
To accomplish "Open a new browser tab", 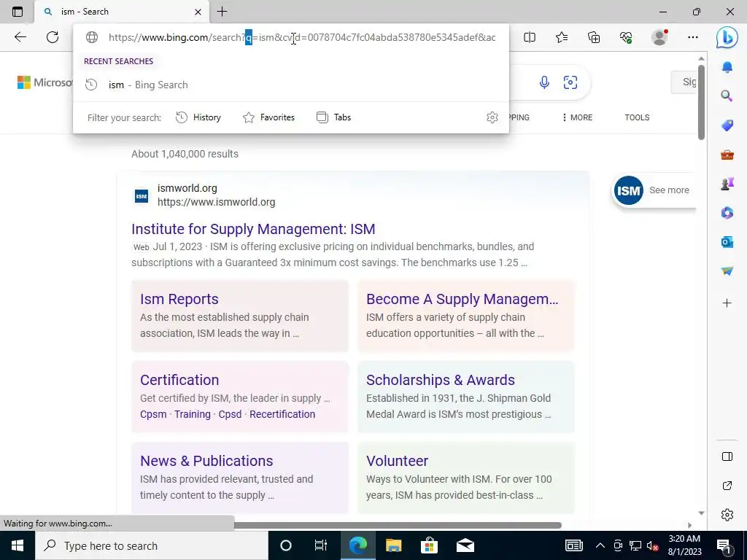I will click(x=222, y=12).
